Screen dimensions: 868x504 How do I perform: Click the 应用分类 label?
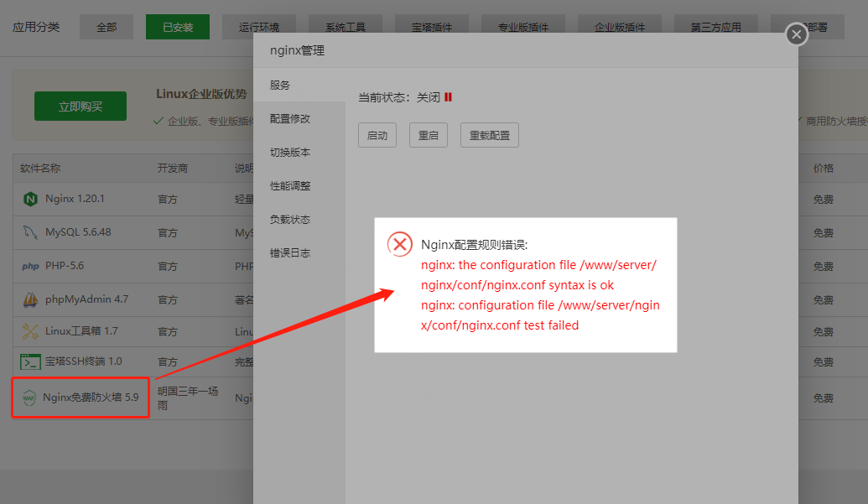coord(36,27)
